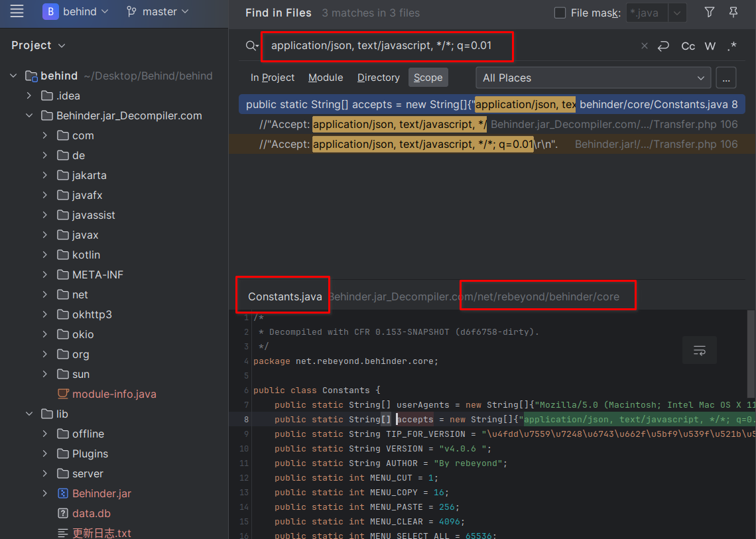Select the org folder in tree
756x539 pixels.
[x=80, y=354]
